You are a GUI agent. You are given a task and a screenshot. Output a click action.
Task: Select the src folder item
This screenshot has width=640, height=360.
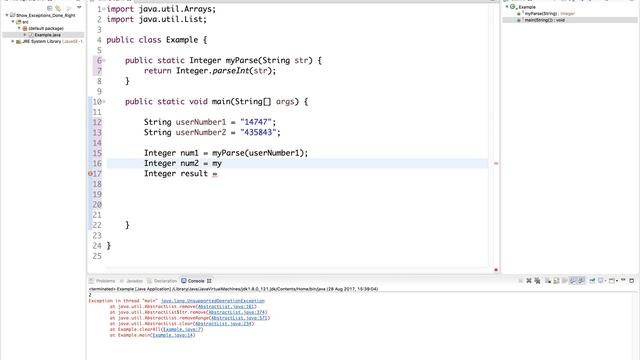click(x=25, y=22)
